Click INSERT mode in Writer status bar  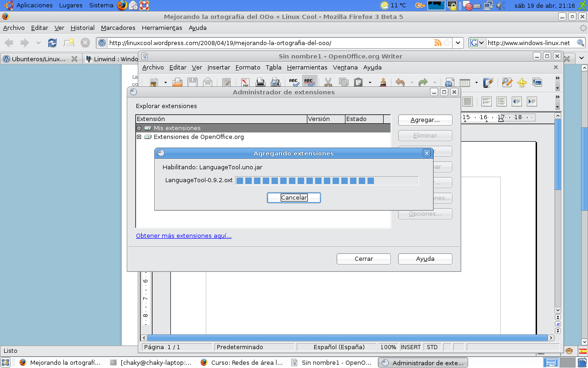click(x=410, y=347)
